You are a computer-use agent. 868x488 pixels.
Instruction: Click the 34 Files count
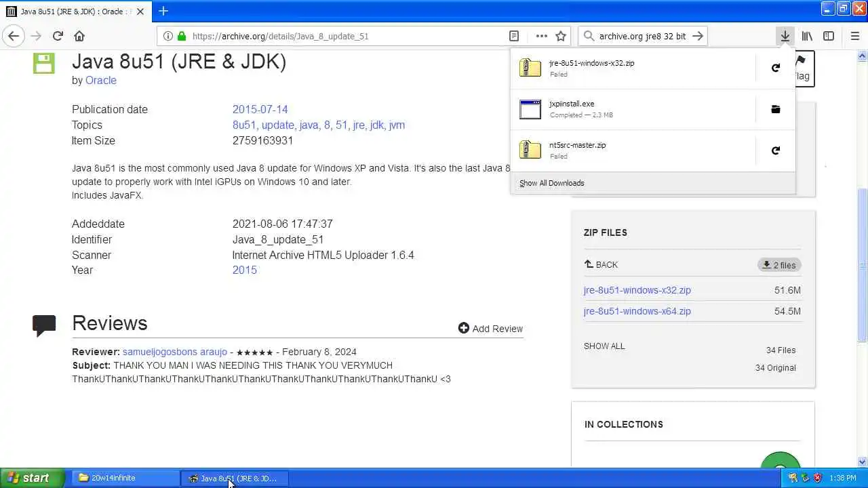(781, 350)
